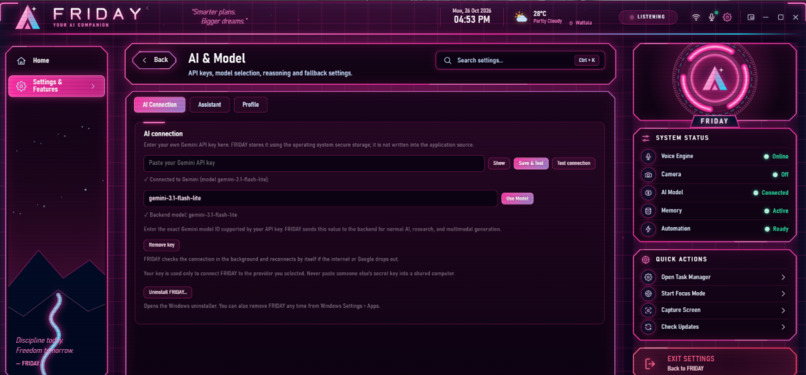Open the pink gear settings icon
Screen dimensions: 806x375
point(727,17)
